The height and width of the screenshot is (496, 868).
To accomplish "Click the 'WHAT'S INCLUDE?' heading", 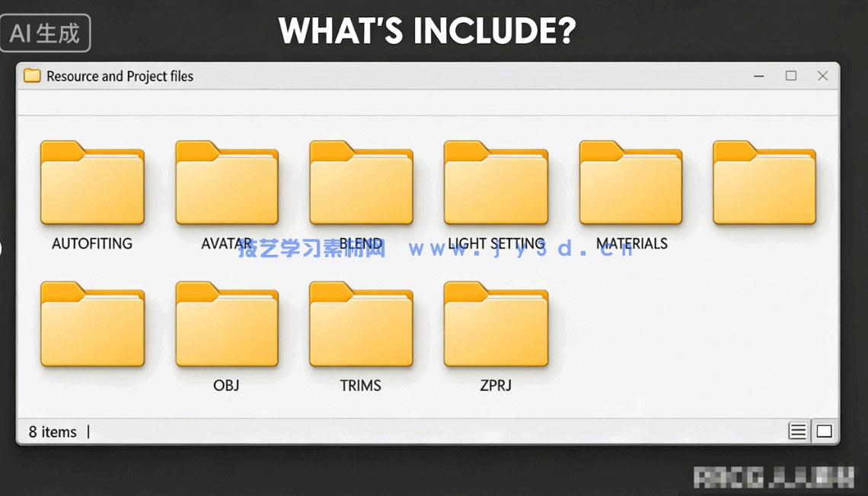I will (x=427, y=32).
